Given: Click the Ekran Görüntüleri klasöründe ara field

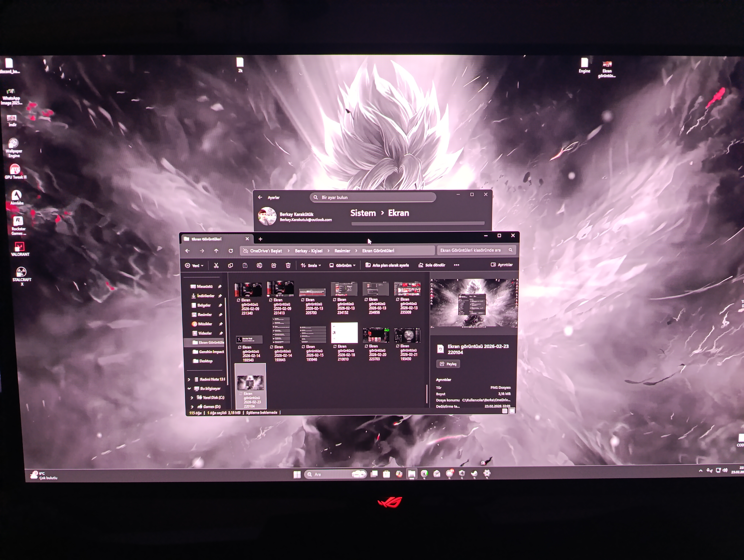Looking at the screenshot, I should pyautogui.click(x=476, y=250).
